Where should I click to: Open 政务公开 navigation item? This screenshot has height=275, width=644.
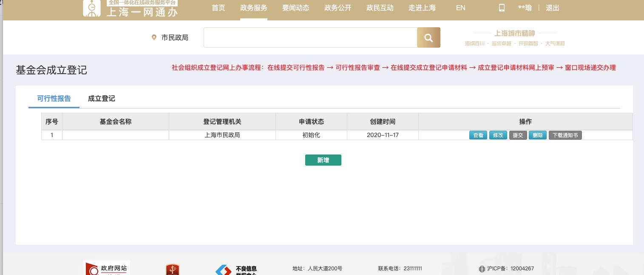coord(338,8)
